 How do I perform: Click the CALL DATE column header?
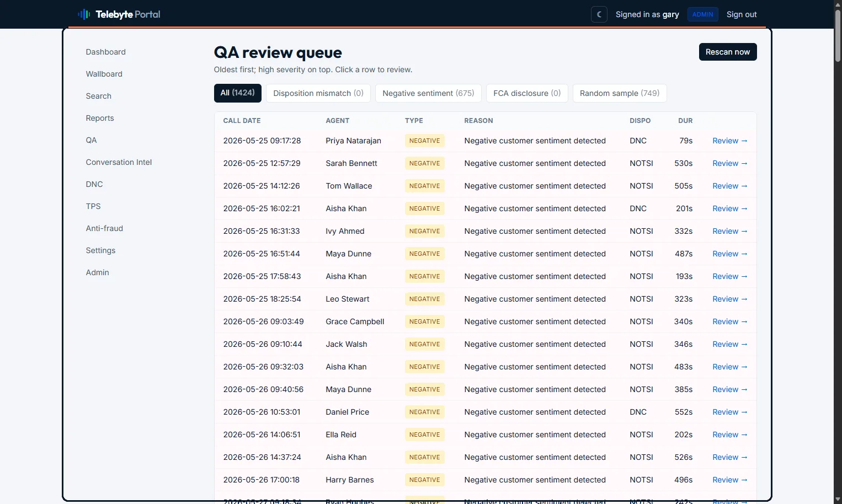242,121
